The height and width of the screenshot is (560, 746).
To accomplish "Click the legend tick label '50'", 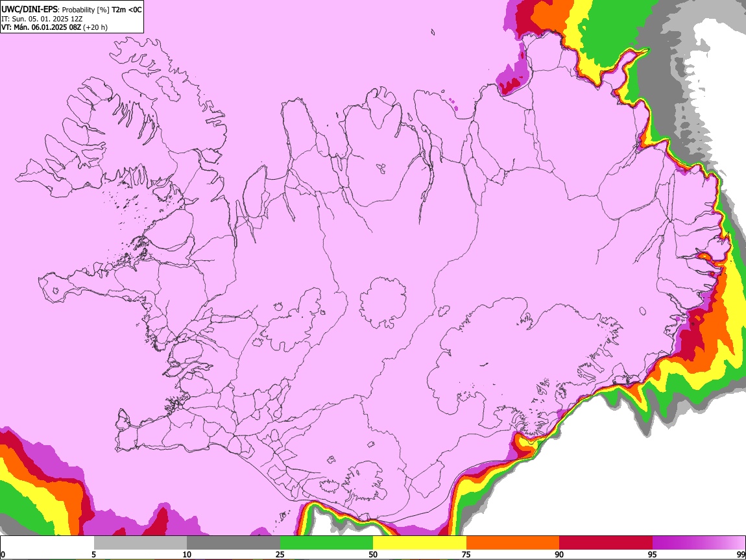I will point(373,555).
